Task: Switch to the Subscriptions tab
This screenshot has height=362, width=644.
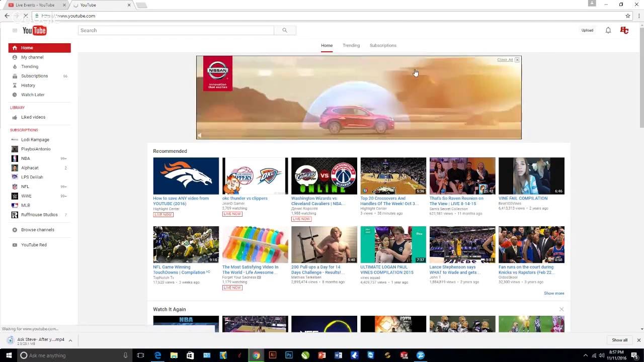Action: [383, 45]
